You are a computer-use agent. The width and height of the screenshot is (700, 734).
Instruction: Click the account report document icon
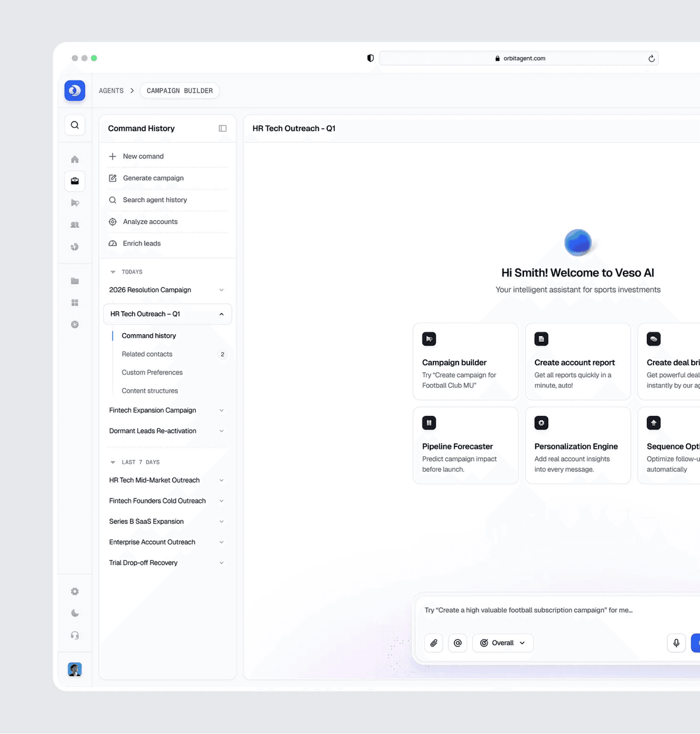coord(541,339)
